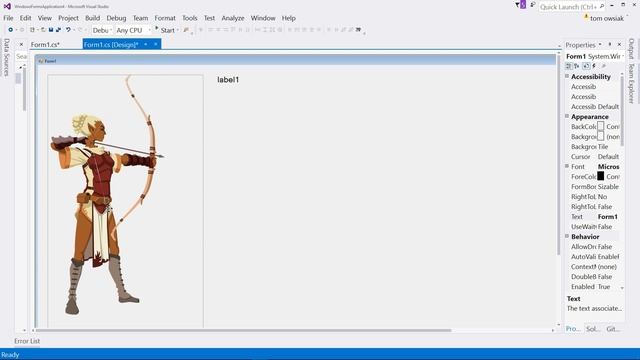Click the Quick Launch search magnifier
Viewport: 640px width, 360px height.
point(602,7)
